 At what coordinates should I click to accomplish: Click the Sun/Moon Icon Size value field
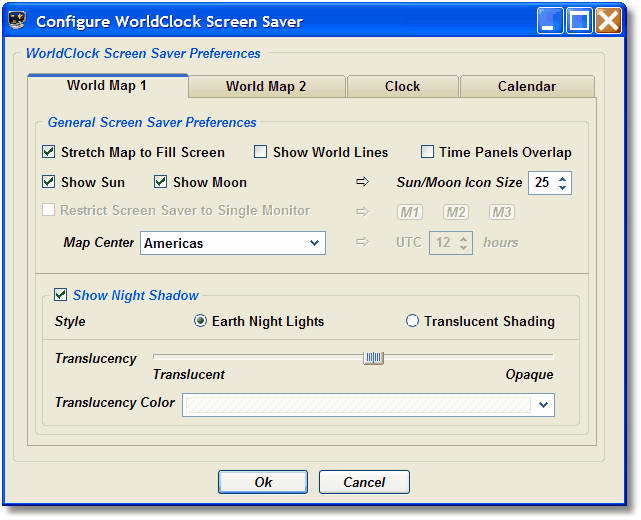(542, 182)
